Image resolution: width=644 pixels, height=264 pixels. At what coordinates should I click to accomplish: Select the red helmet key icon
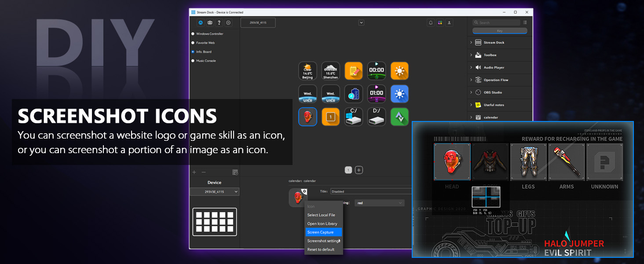click(307, 117)
